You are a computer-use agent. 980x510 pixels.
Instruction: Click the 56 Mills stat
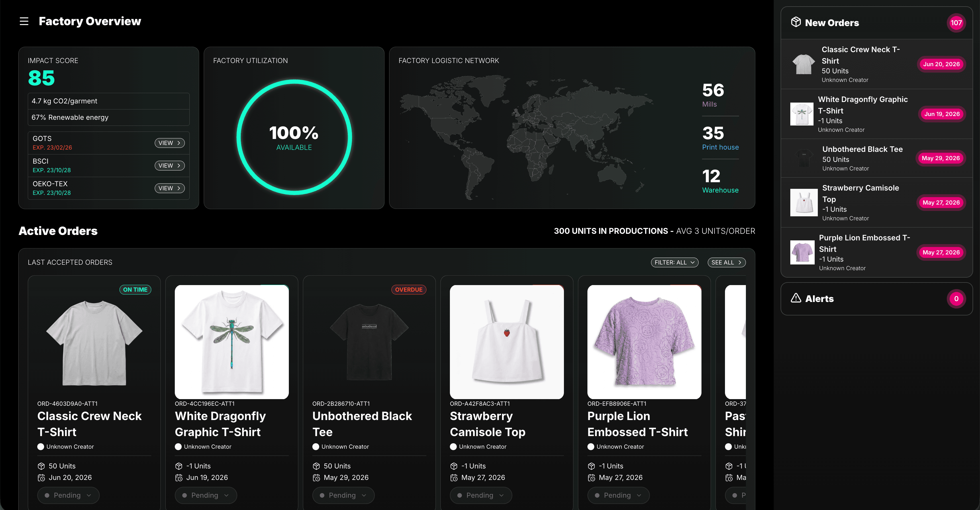(x=720, y=95)
